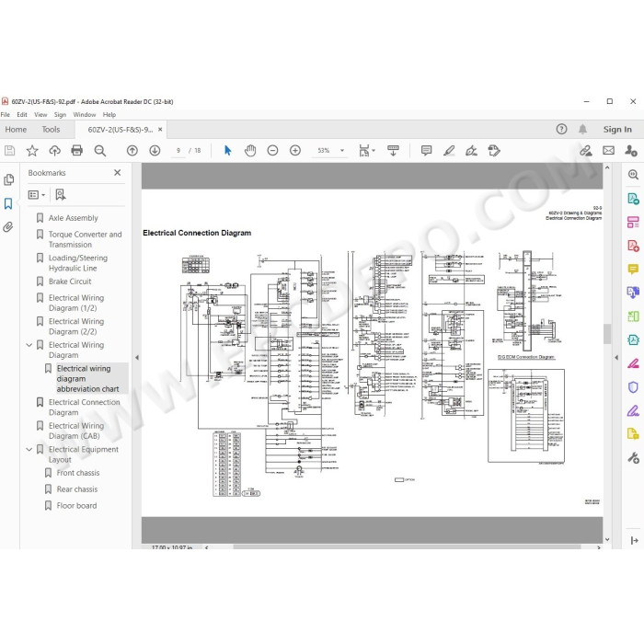Activate the hand pan tool
This screenshot has width=644, height=644.
(x=250, y=151)
